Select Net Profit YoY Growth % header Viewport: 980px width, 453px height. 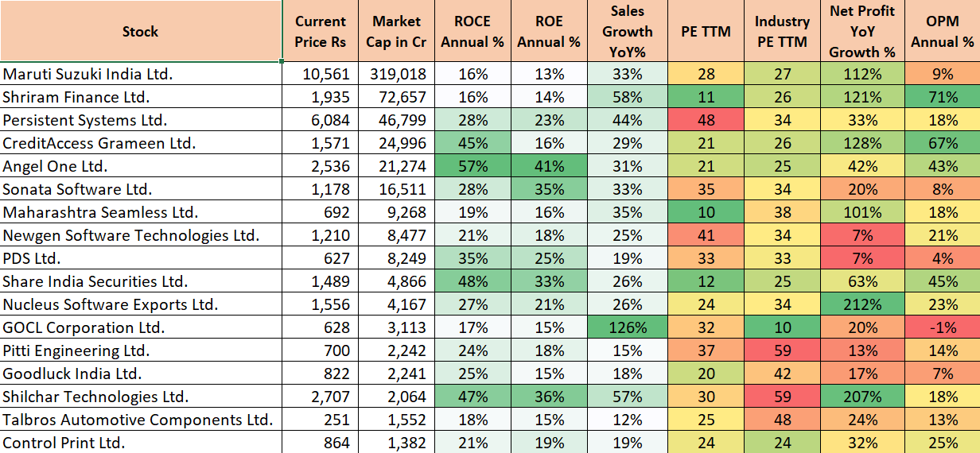pos(862,31)
